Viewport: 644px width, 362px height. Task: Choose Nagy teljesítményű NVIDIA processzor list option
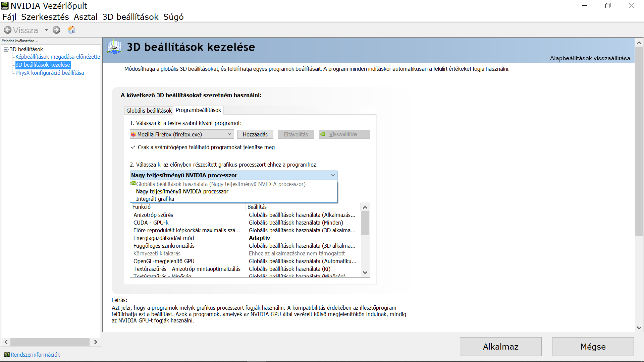(233, 191)
